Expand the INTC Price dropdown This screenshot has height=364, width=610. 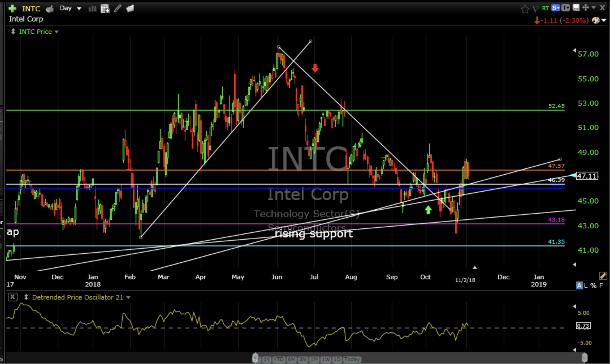point(57,32)
